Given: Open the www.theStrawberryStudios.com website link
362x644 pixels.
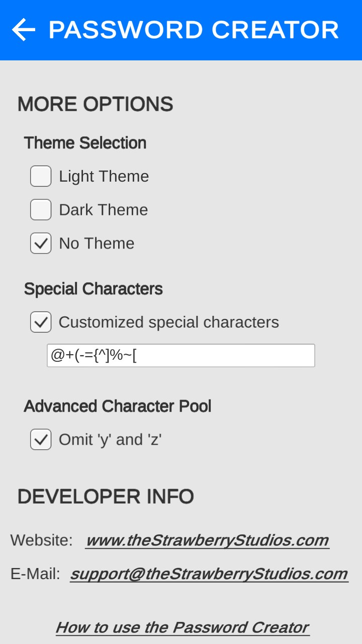Looking at the screenshot, I should (x=207, y=540).
